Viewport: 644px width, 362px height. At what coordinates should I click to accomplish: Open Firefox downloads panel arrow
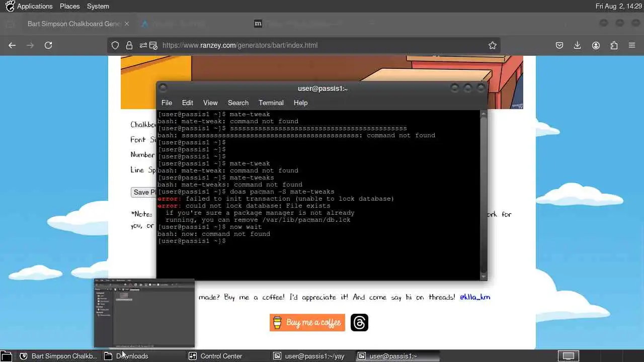(x=578, y=45)
